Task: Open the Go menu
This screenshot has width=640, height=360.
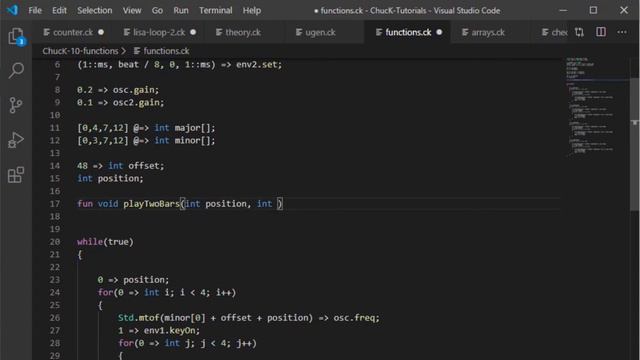Action: pyautogui.click(x=157, y=10)
